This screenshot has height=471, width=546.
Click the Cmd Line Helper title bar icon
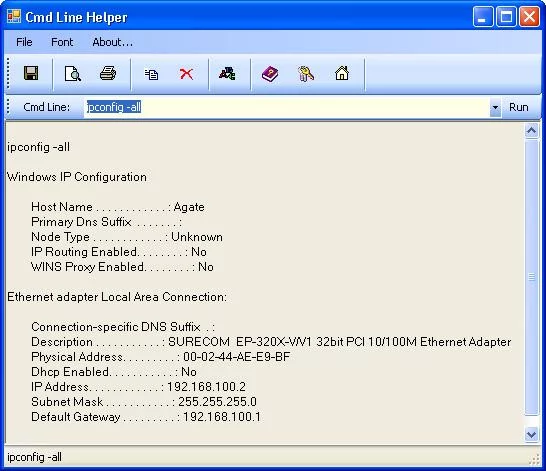pos(14,17)
